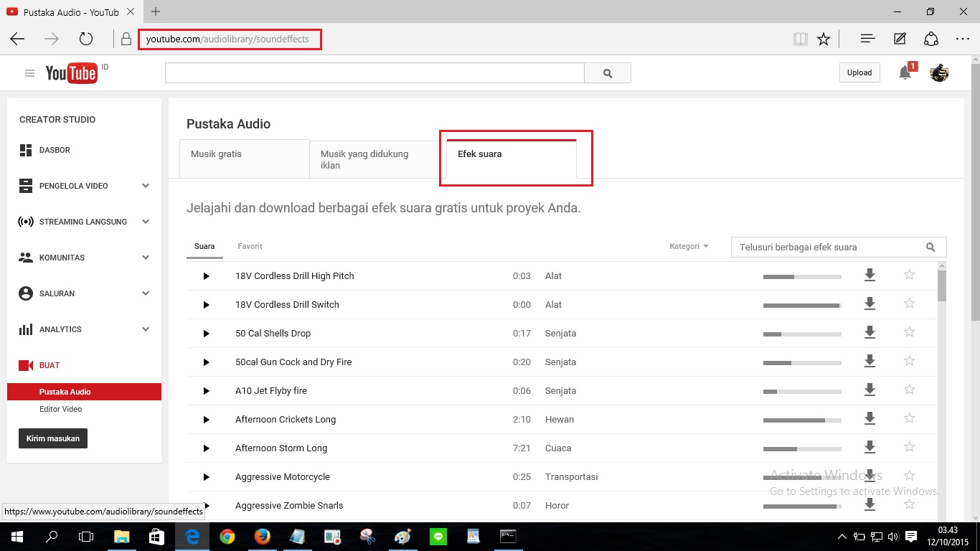Download Afternoon Crickets Long

pyautogui.click(x=870, y=418)
